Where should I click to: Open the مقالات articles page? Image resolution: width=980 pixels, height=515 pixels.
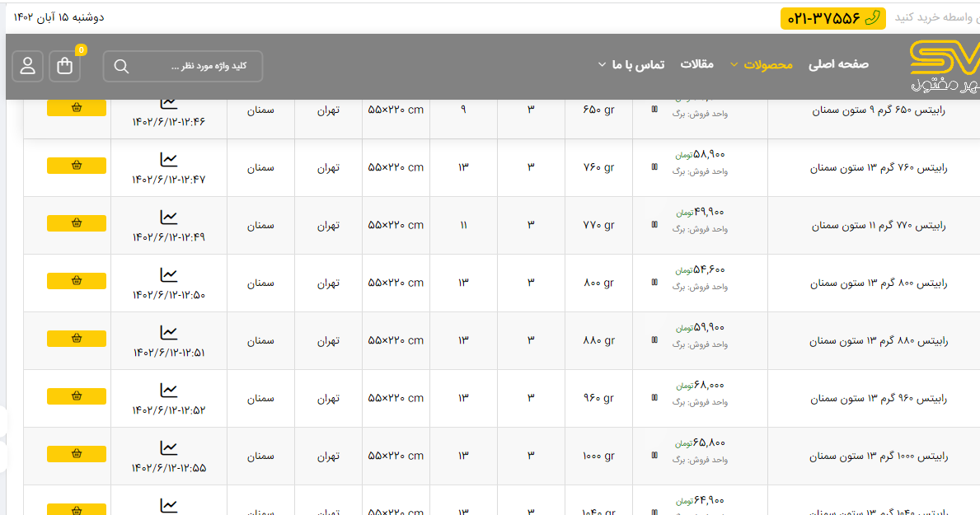pos(696,64)
